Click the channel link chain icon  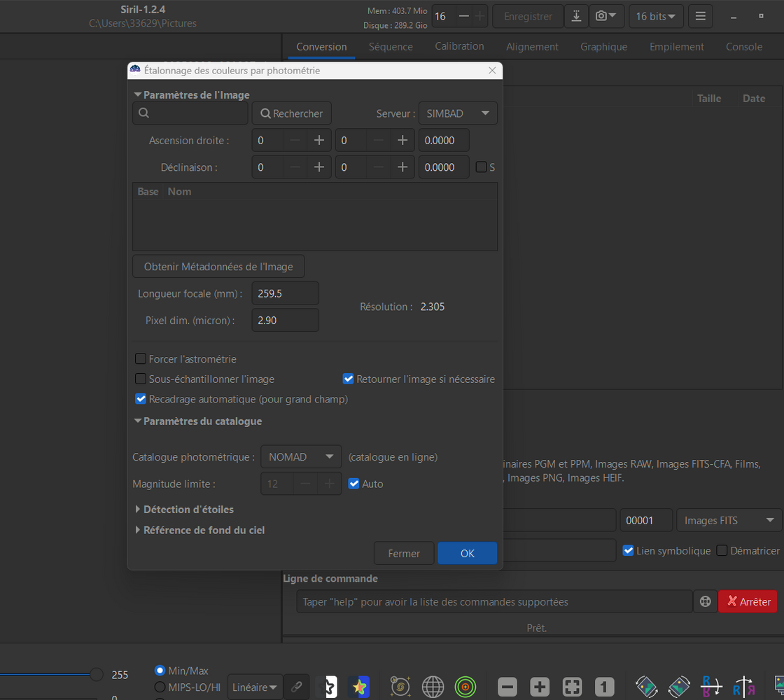click(297, 687)
